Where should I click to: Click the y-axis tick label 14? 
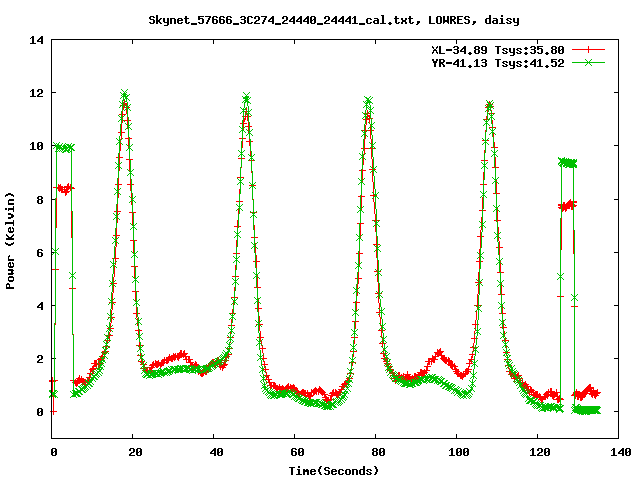(x=36, y=40)
